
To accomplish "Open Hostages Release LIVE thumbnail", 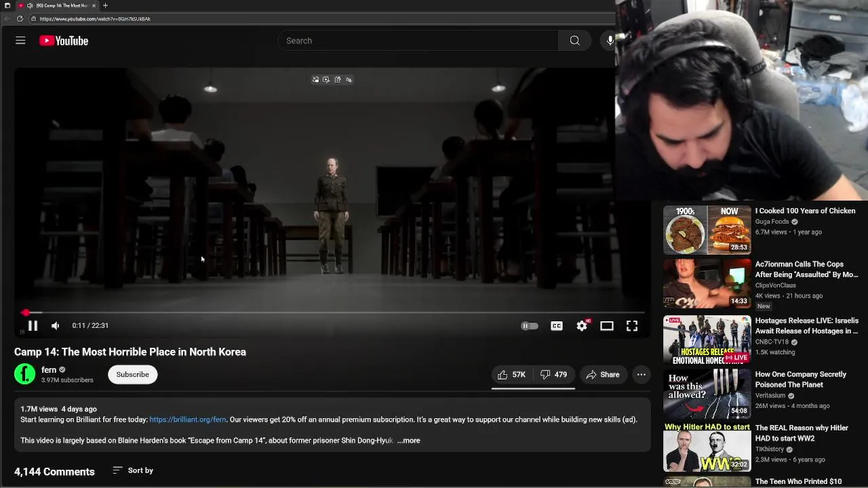I will (x=707, y=340).
